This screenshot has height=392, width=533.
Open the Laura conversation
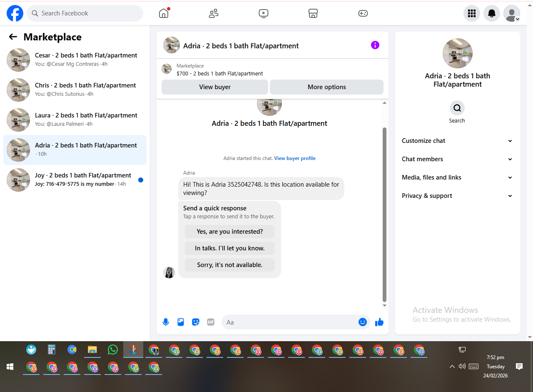click(x=75, y=120)
